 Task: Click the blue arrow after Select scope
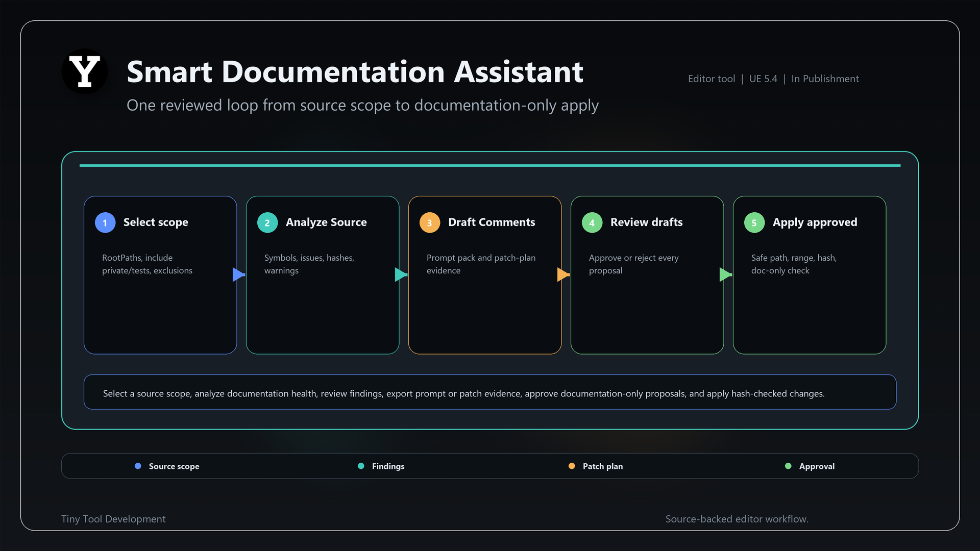239,274
